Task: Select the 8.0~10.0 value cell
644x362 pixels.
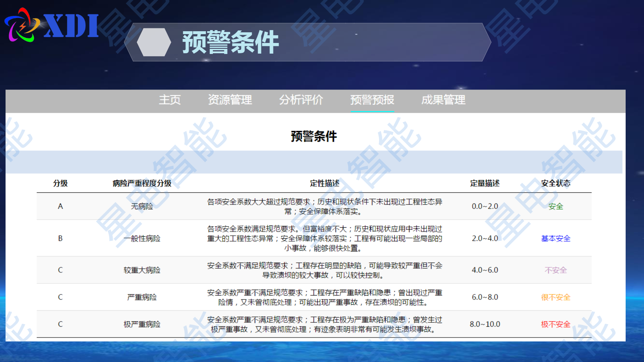Action: (x=485, y=324)
